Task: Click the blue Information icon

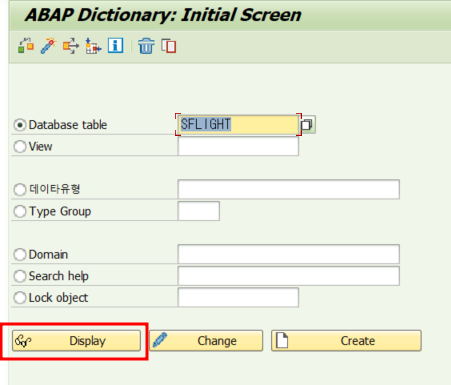Action: [115, 45]
